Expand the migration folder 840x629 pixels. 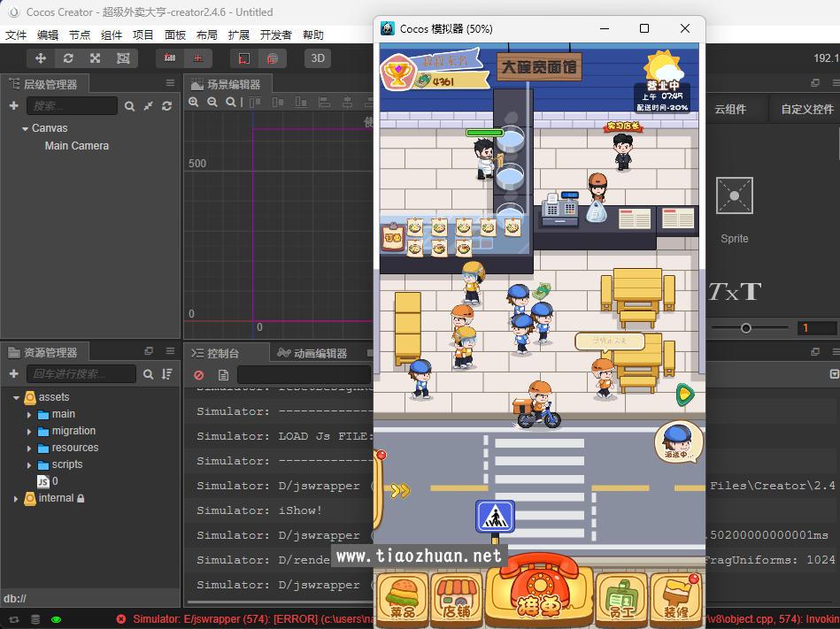29,431
